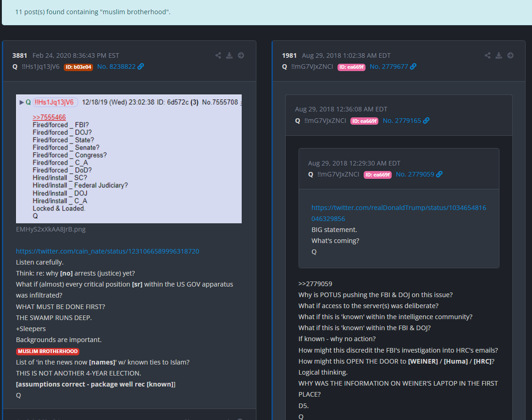Click the pink ID badge beside No. 2779677
The image size is (532, 420).
[x=351, y=67]
